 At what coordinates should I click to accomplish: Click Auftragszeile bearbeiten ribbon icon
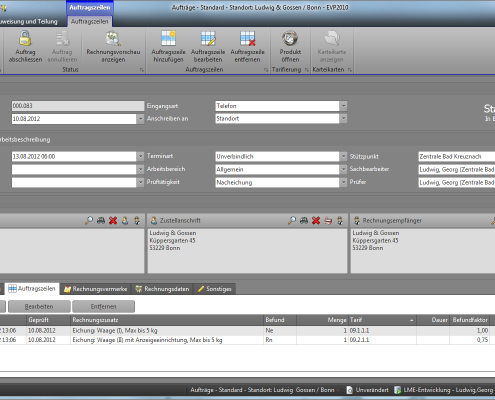[208, 39]
